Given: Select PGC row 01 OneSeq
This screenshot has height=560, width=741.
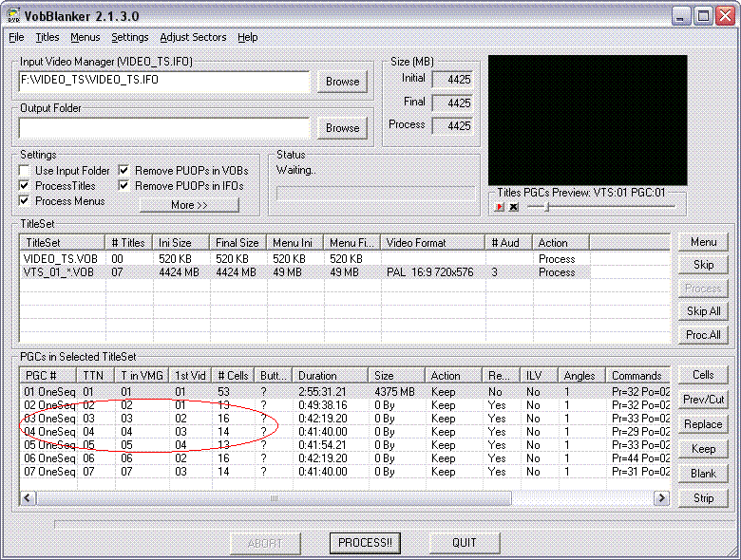Looking at the screenshot, I should click(x=345, y=391).
